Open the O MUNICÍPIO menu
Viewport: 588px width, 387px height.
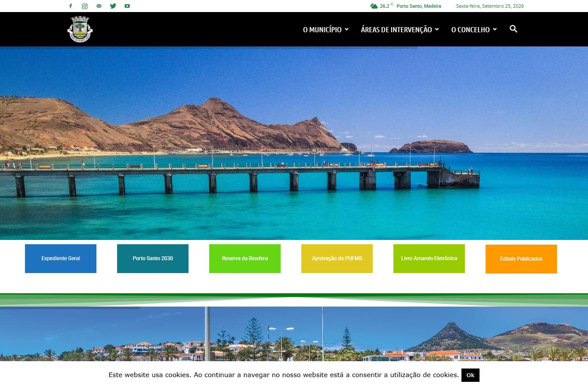[x=322, y=30]
